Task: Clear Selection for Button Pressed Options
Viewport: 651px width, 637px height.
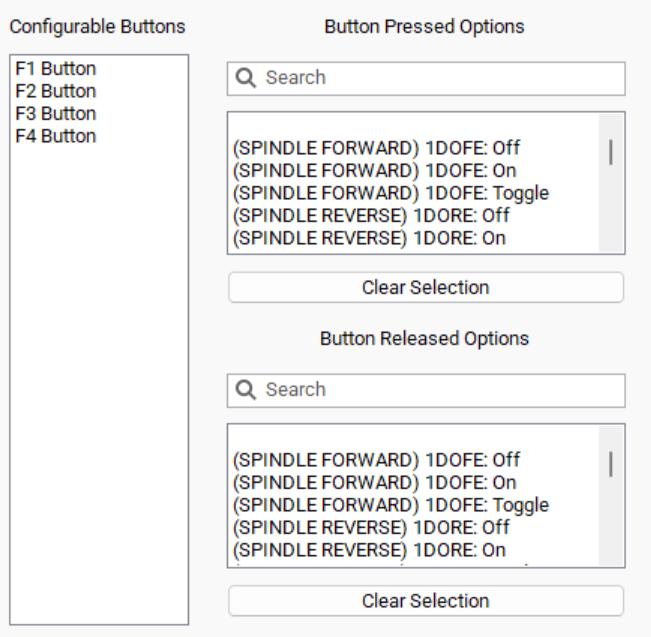Action: click(x=425, y=288)
